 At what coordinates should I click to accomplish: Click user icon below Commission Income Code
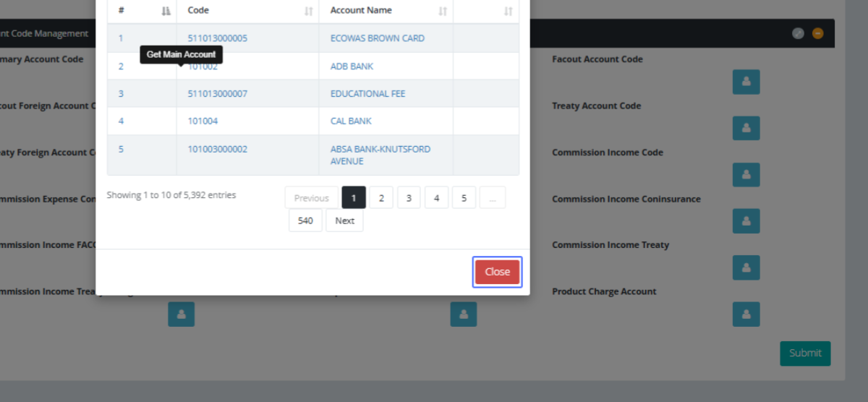pos(746,174)
